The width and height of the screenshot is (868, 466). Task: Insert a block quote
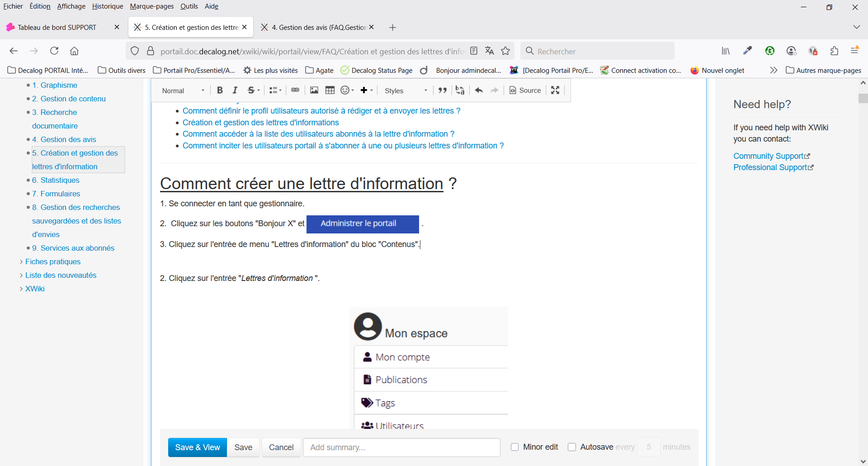[443, 90]
